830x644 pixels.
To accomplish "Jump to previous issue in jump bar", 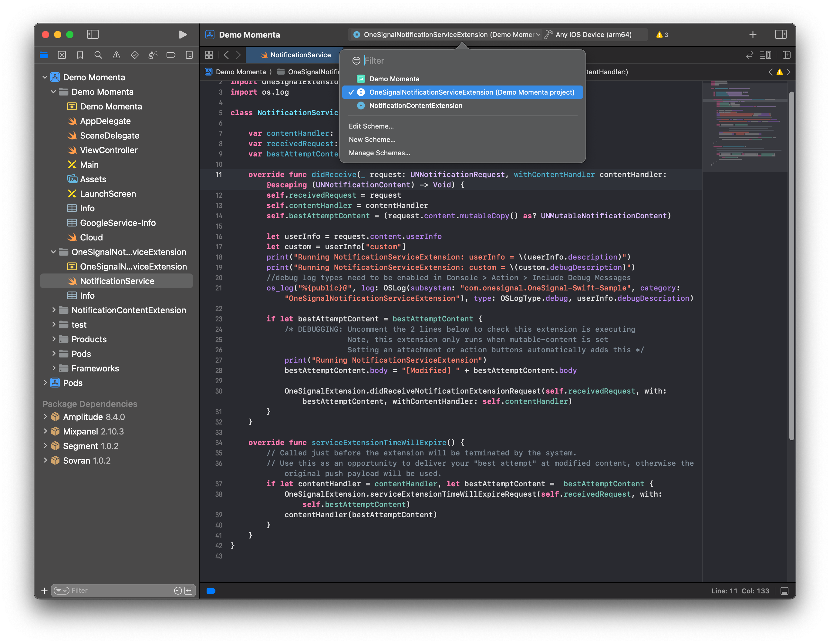I will (x=771, y=72).
